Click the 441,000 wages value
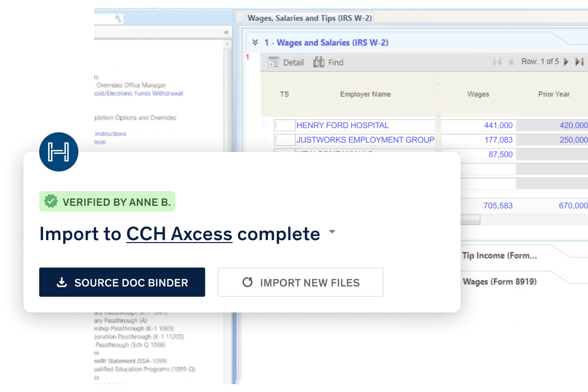Screen dimensions: 588x392 [498, 125]
